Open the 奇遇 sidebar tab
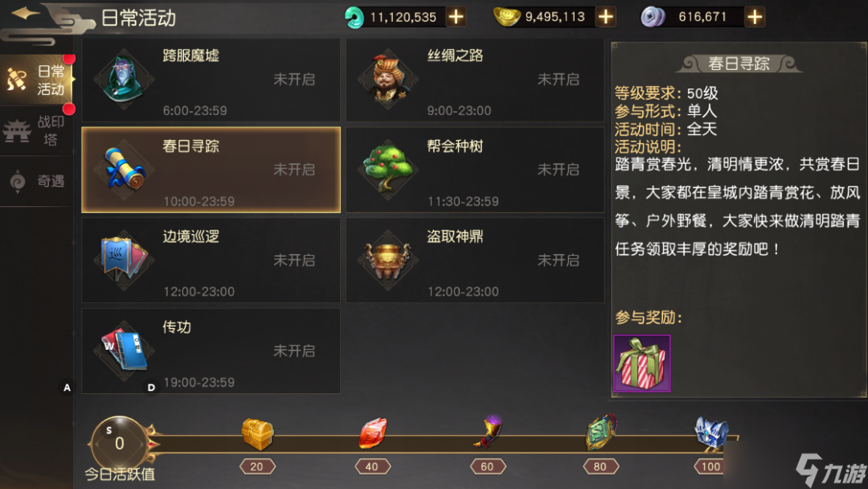This screenshot has width=868, height=489. pyautogui.click(x=36, y=181)
